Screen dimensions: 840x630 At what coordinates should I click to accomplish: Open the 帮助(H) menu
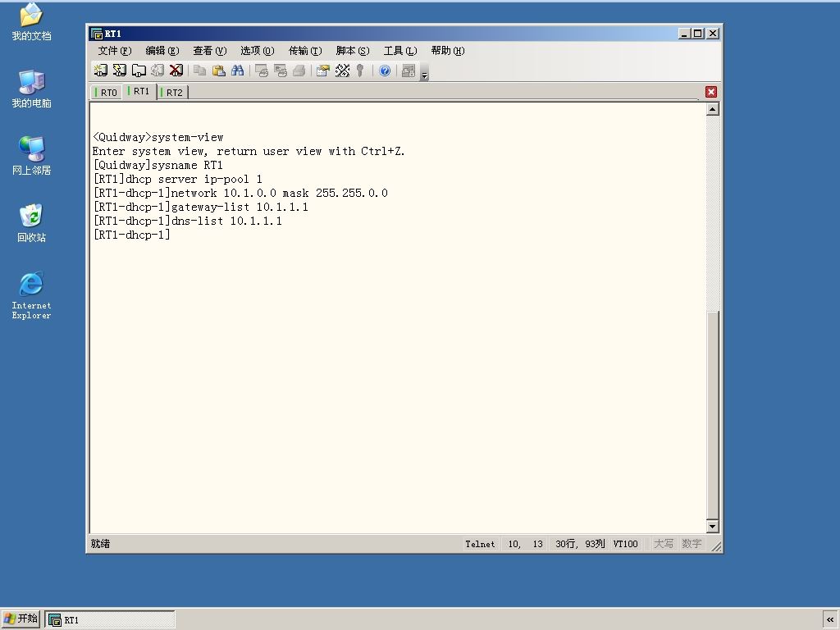pos(448,50)
